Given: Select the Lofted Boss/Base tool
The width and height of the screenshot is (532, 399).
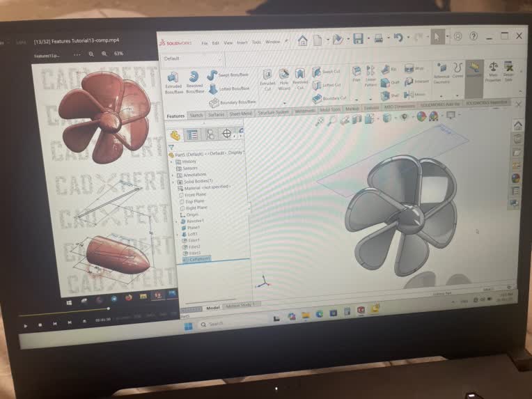Looking at the screenshot, I should (229, 88).
